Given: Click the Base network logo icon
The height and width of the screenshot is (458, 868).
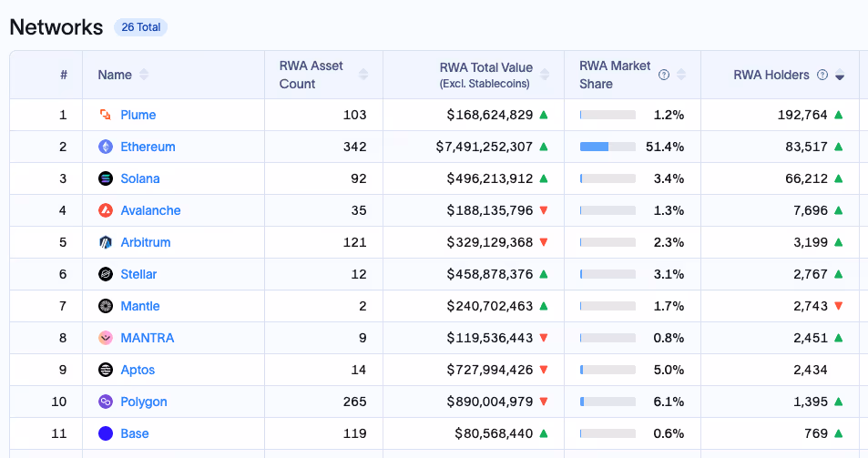Looking at the screenshot, I should pyautogui.click(x=105, y=433).
